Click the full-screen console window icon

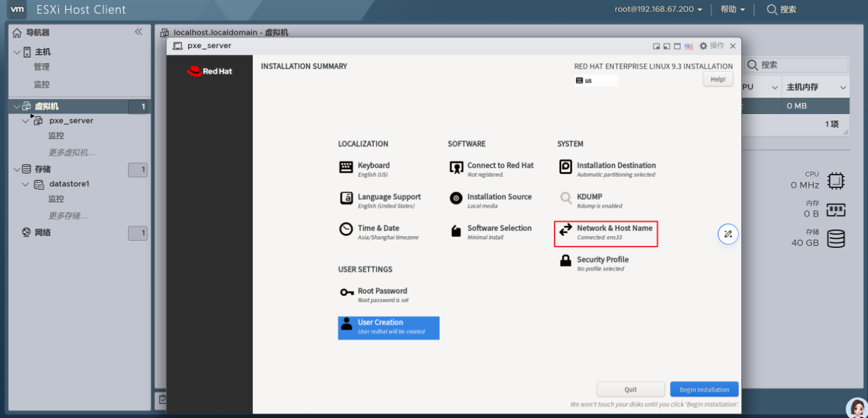(677, 46)
